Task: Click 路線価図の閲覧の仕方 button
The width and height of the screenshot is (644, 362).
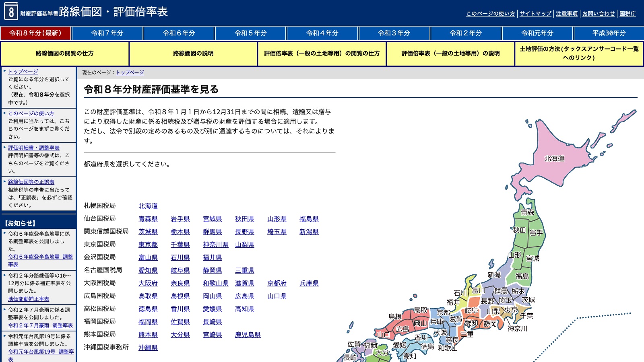Action: 65,53
